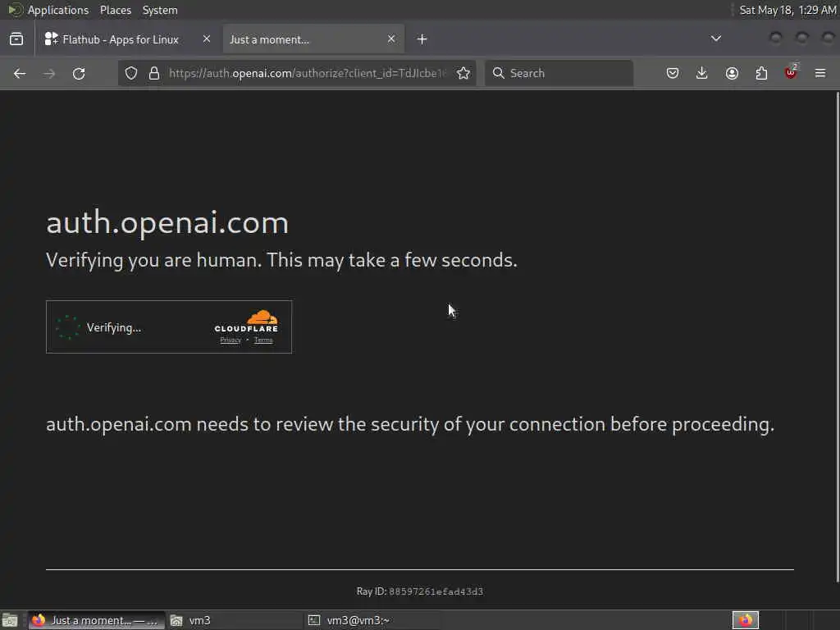Bookmark this page with the star
Image resolution: width=840 pixels, height=630 pixels.
tap(463, 73)
